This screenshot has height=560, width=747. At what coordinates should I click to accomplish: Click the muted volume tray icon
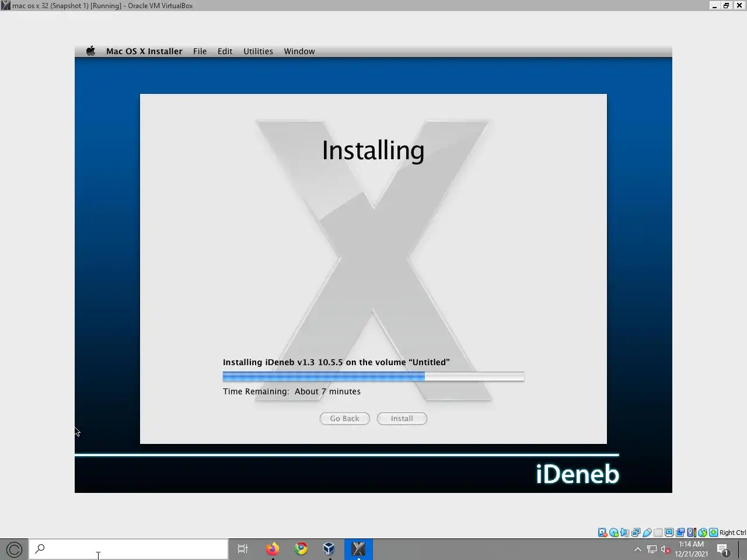point(666,549)
